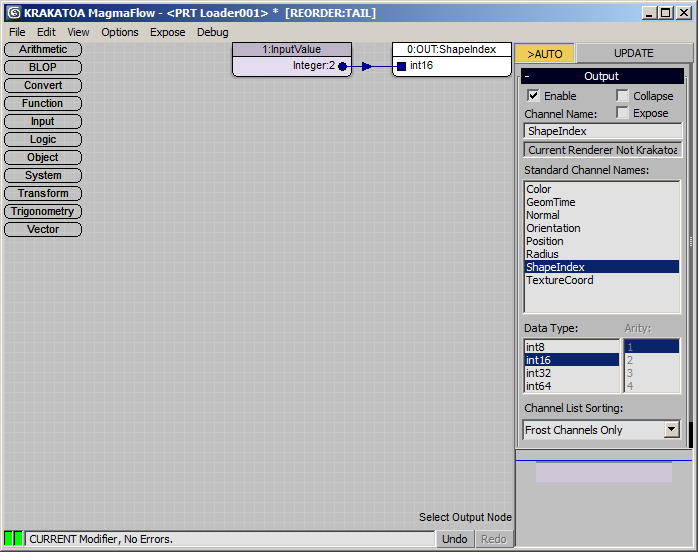Open the Input node category
This screenshot has width=698, height=552.
pyautogui.click(x=43, y=122)
